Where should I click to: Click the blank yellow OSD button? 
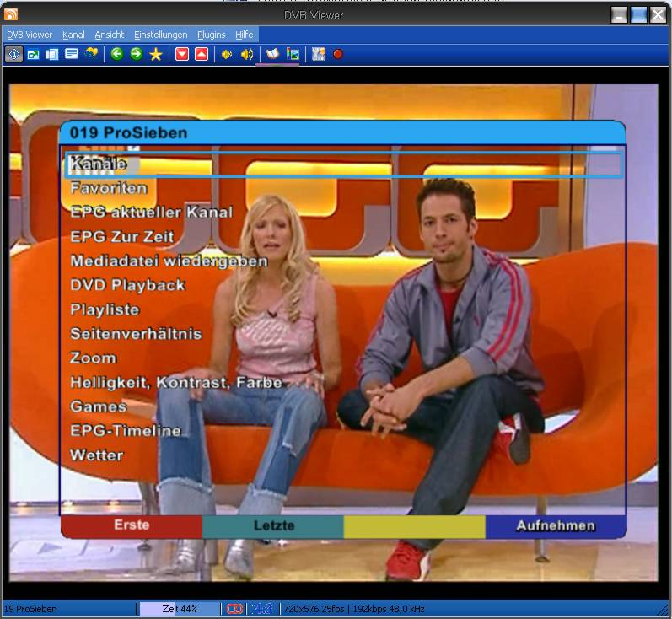[415, 526]
